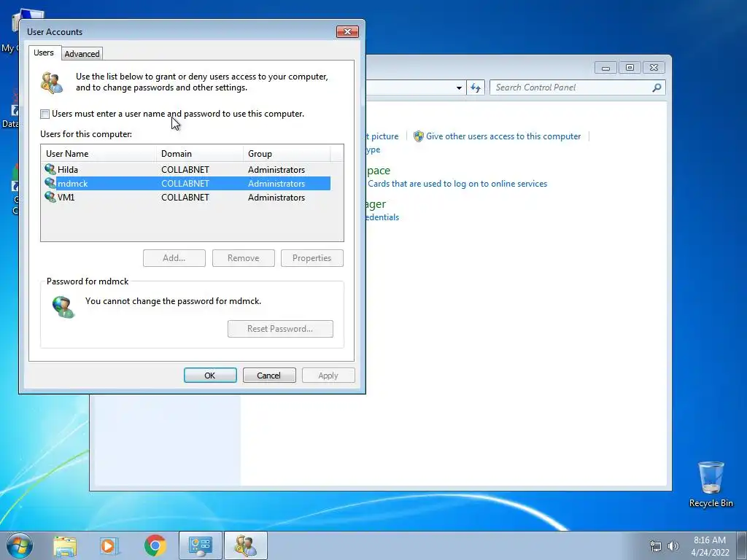Screen dimensions: 747x560
Task: Launch Windows Media Player from taskbar
Action: click(x=109, y=545)
